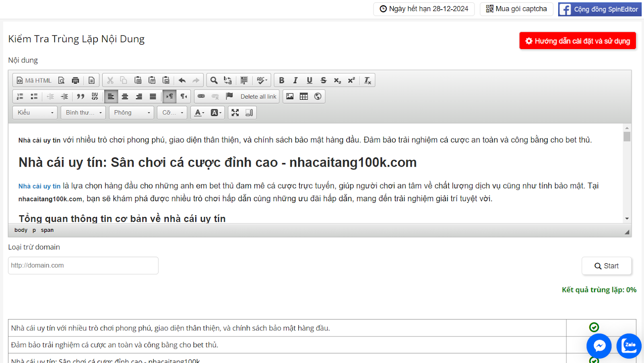Open the Messenger chat bubble
Screen dimensions: 644x363
point(599,346)
